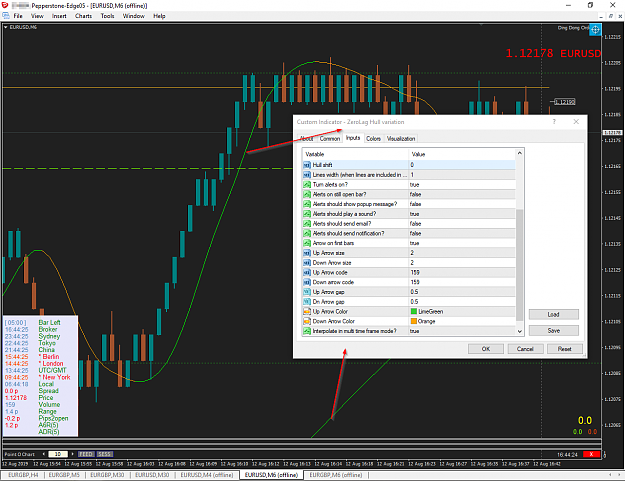Click the LimeGreen Up Arrow Color swatch
Image resolution: width=625 pixels, height=481 pixels.
[414, 312]
